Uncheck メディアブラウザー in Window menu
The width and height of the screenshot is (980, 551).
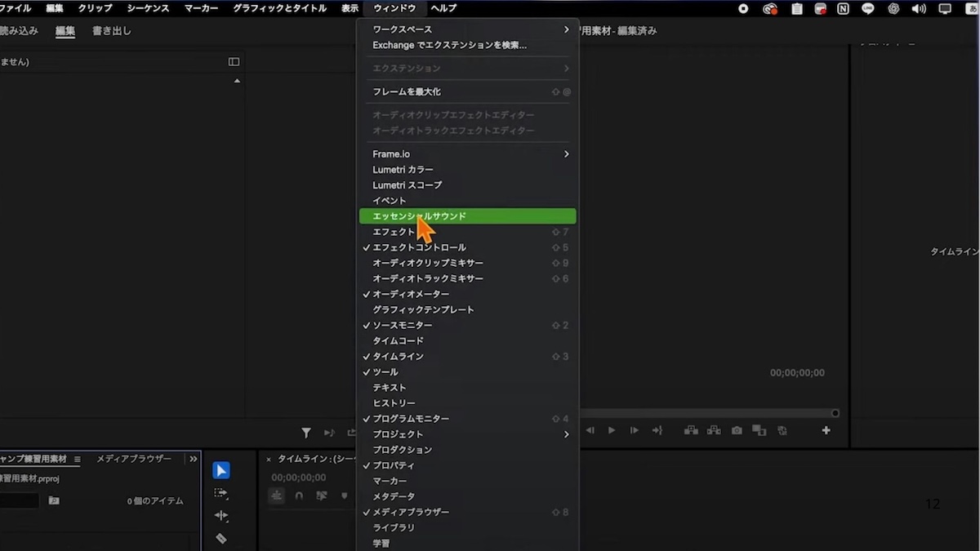point(468,512)
